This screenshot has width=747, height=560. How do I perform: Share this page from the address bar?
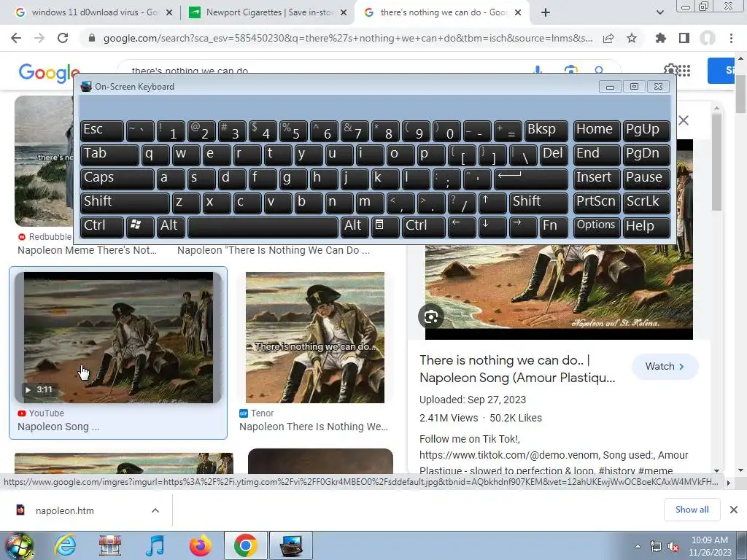(x=608, y=38)
